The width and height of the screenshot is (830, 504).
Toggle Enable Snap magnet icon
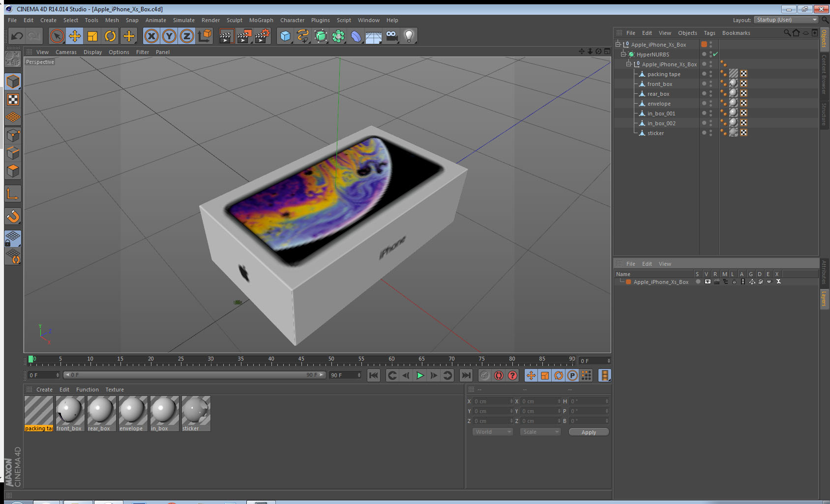[13, 216]
